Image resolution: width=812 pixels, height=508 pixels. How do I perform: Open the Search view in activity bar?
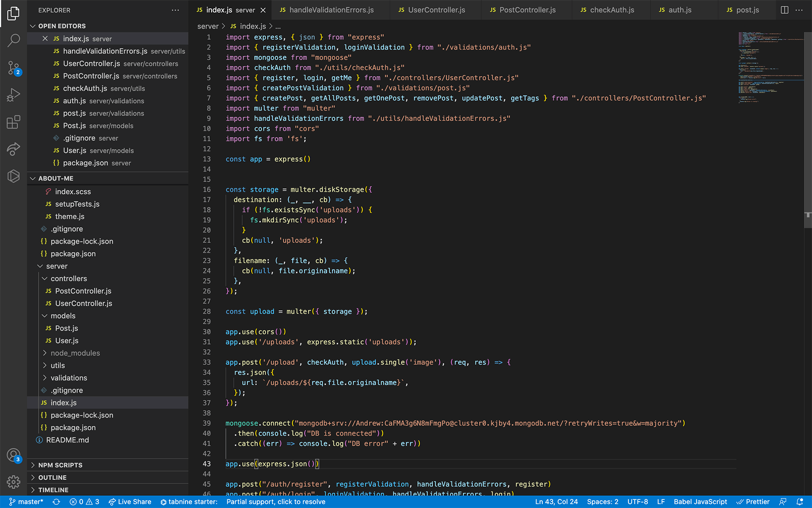click(x=14, y=41)
